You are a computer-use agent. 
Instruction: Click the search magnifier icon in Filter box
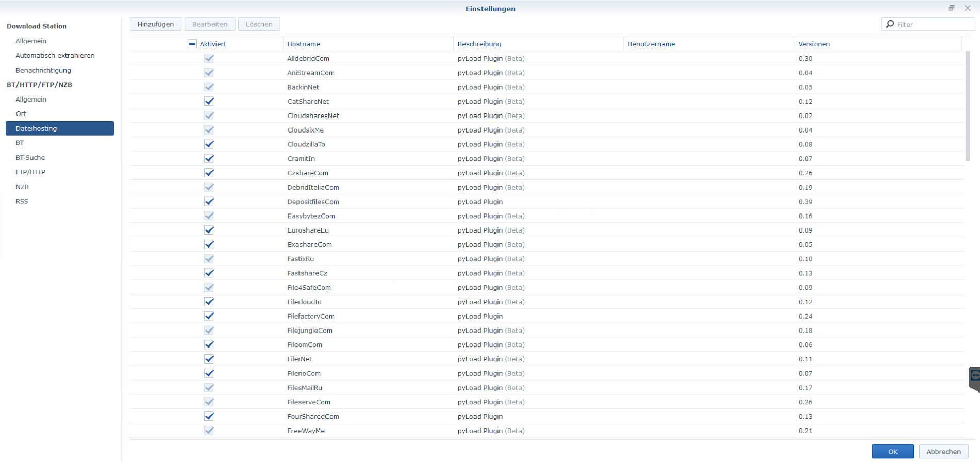(890, 24)
